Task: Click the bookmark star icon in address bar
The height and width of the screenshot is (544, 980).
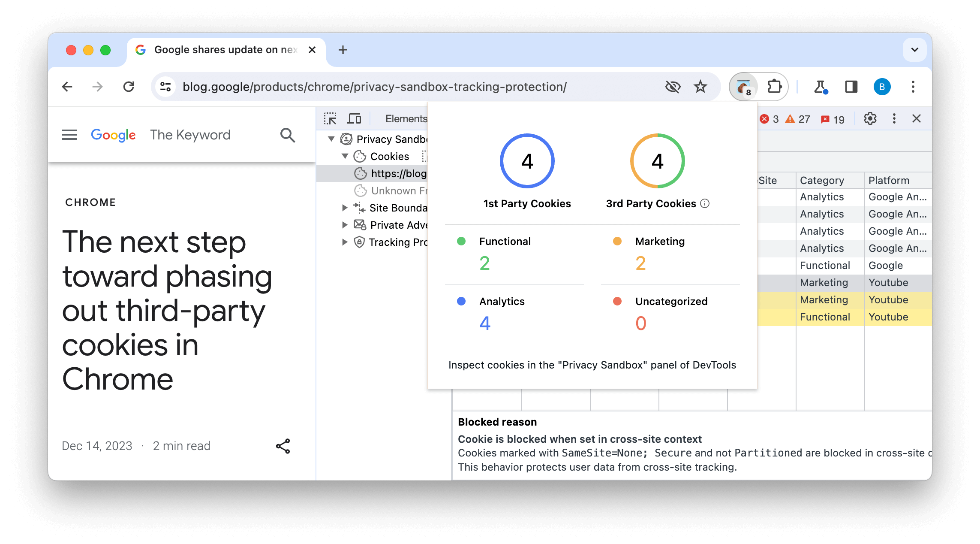Action: pos(700,86)
